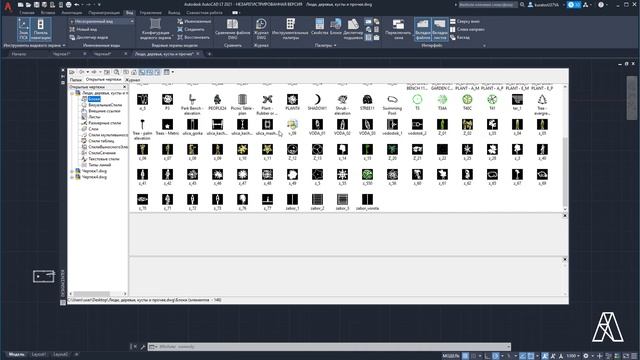Click the Plot icon in quick access
640x360 pixels.
[x=69, y=4]
